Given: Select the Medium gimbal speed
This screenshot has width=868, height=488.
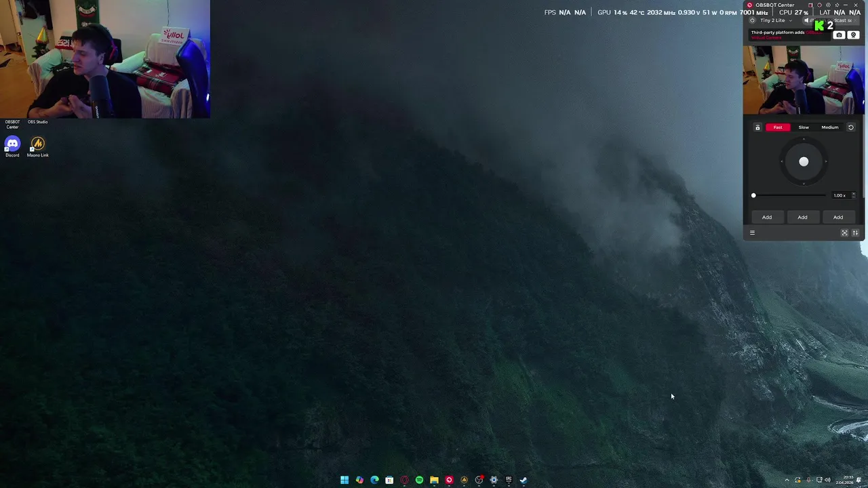Looking at the screenshot, I should (x=830, y=127).
